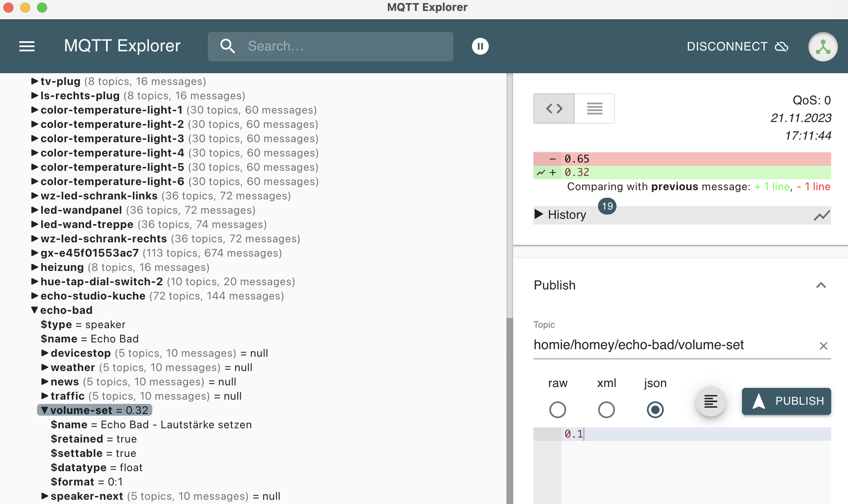Image resolution: width=848 pixels, height=504 pixels.
Task: Disconnect from the MQTT broker
Action: coord(737,46)
